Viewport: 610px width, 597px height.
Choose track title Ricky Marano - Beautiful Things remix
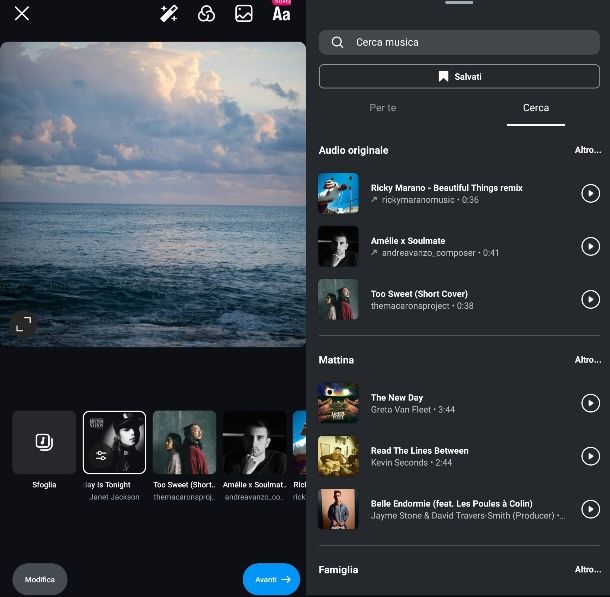click(447, 188)
